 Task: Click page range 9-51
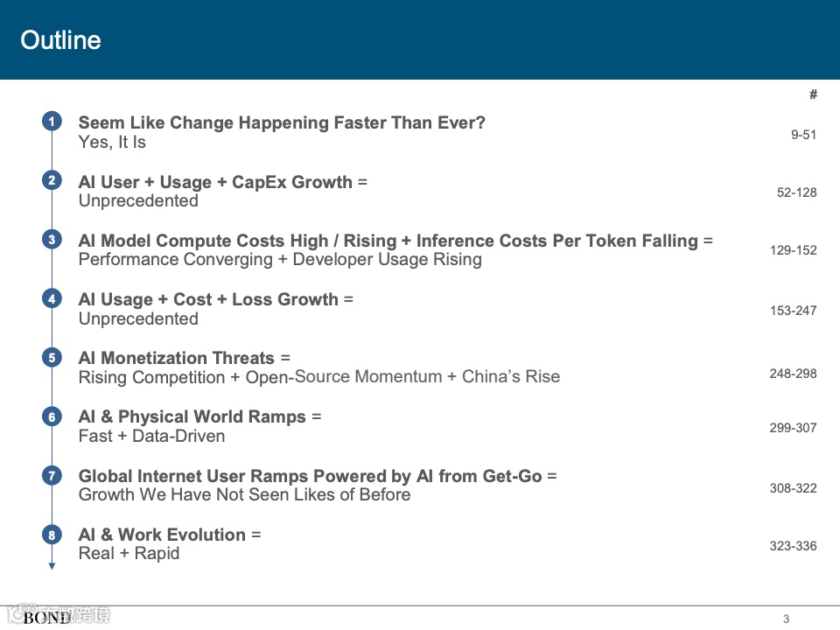(803, 135)
